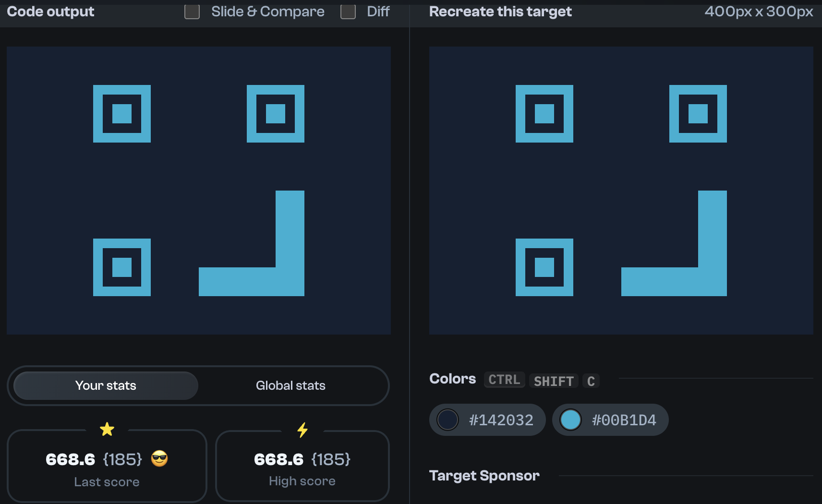Click the High score card
Image resolution: width=822 pixels, height=504 pixels.
click(302, 466)
